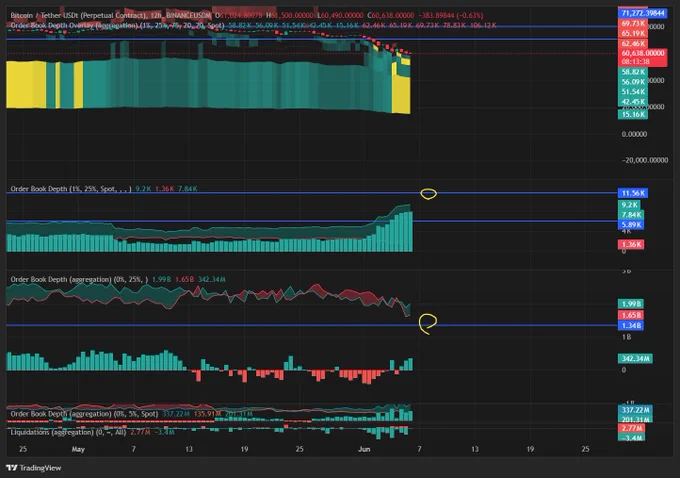Screen dimensions: 680x478
Task: Click the green 42.45K axis label
Action: coord(633,102)
